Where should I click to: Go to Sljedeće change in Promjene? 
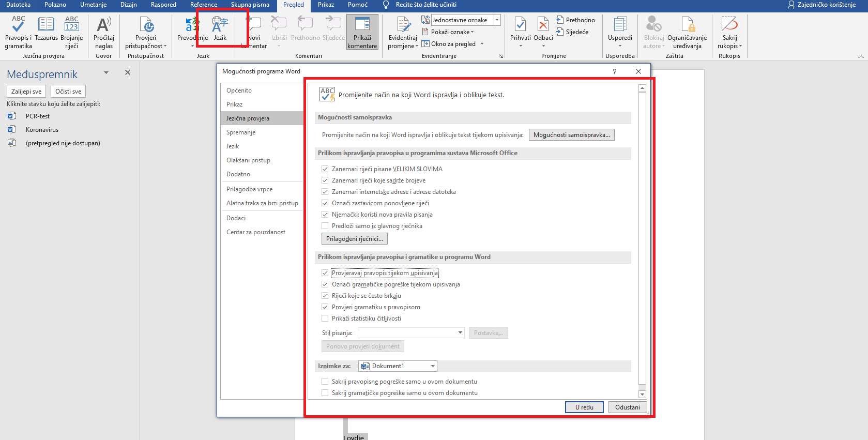[572, 32]
